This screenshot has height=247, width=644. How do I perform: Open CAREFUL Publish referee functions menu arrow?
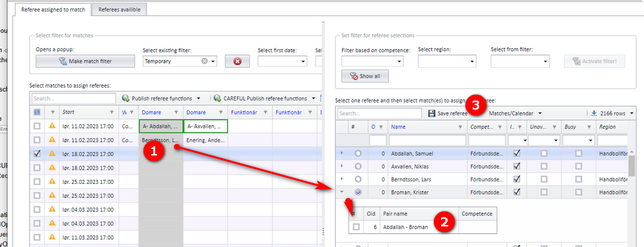pos(314,99)
